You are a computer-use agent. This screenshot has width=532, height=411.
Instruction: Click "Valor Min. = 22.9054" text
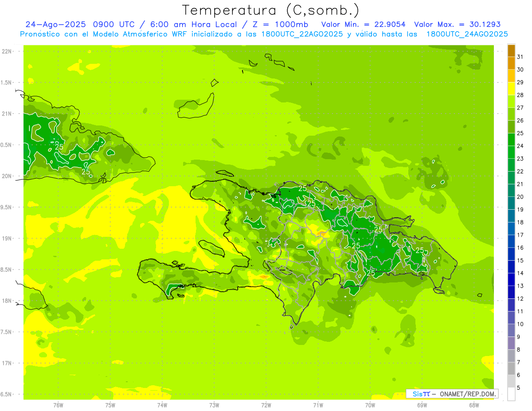point(363,24)
